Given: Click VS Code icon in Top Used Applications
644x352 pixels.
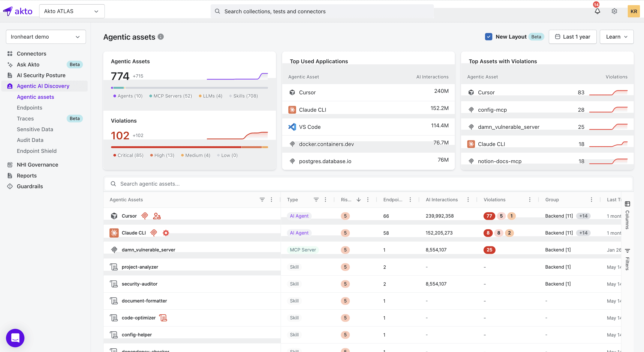Looking at the screenshot, I should click(292, 127).
